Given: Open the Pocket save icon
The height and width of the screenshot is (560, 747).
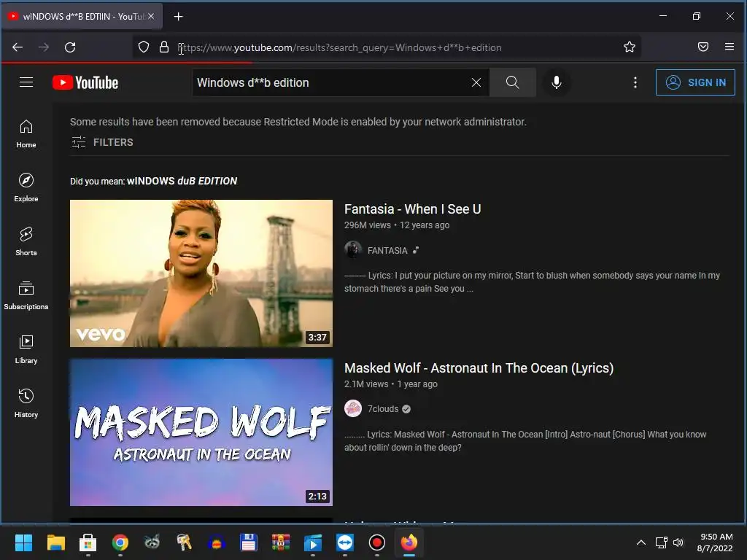Looking at the screenshot, I should tap(703, 47).
